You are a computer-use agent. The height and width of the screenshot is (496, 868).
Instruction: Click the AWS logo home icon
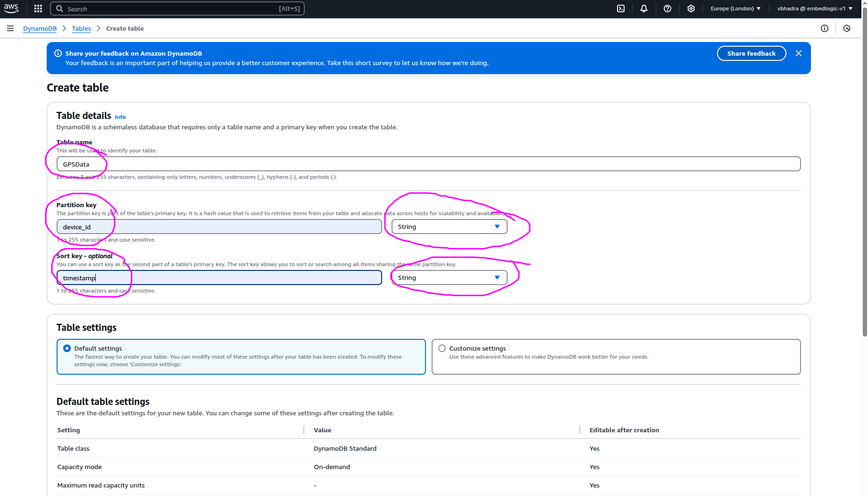[11, 8]
